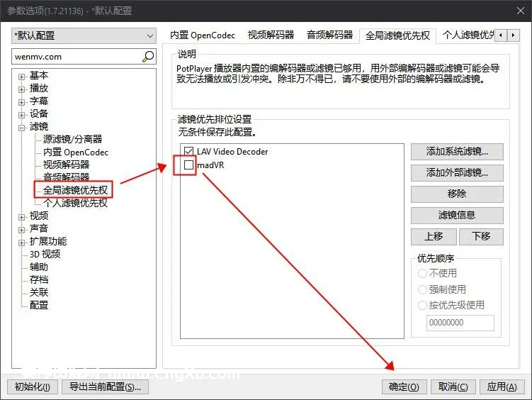Expand the 设备 tree node
The image size is (532, 400).
[x=21, y=115]
